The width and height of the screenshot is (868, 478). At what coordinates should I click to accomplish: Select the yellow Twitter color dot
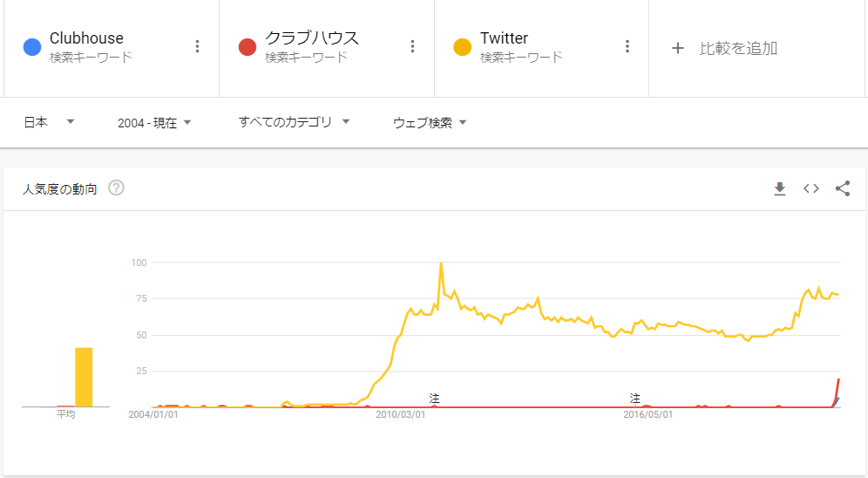pyautogui.click(x=462, y=47)
